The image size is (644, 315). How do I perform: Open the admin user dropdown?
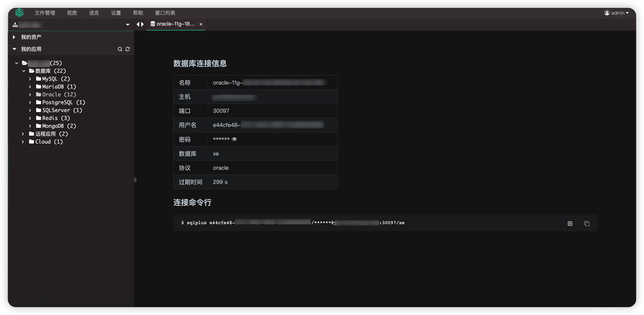[x=616, y=13]
